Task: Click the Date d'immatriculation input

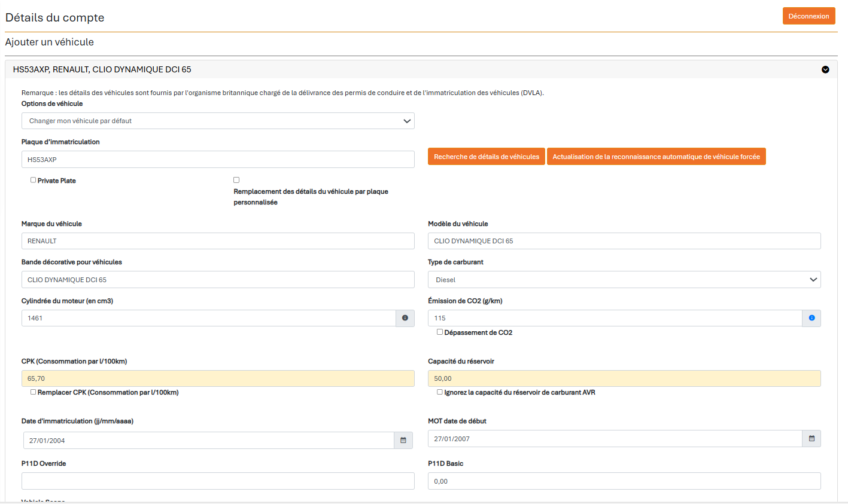Action: pos(209,440)
